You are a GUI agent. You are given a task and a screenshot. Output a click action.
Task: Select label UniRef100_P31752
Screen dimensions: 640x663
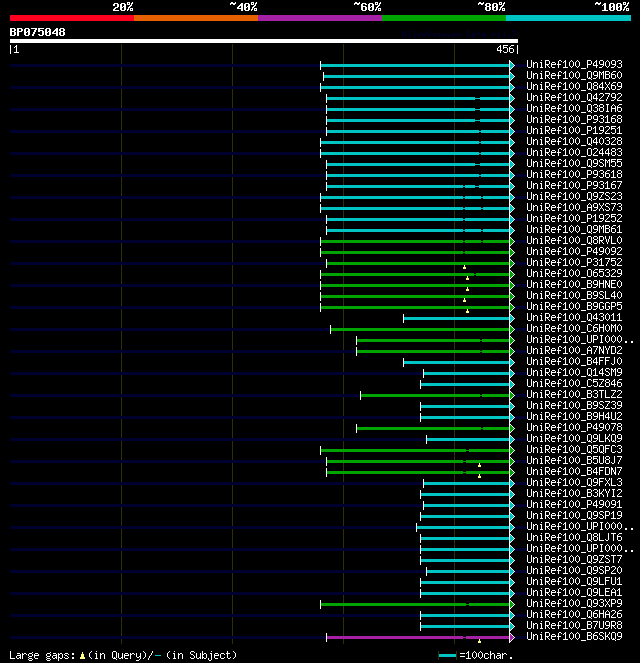pos(574,262)
